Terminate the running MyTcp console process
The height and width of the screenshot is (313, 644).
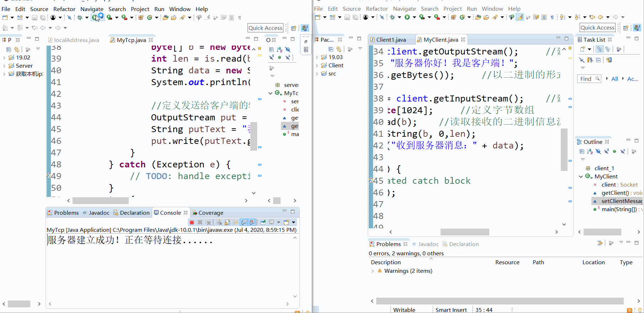click(192, 222)
